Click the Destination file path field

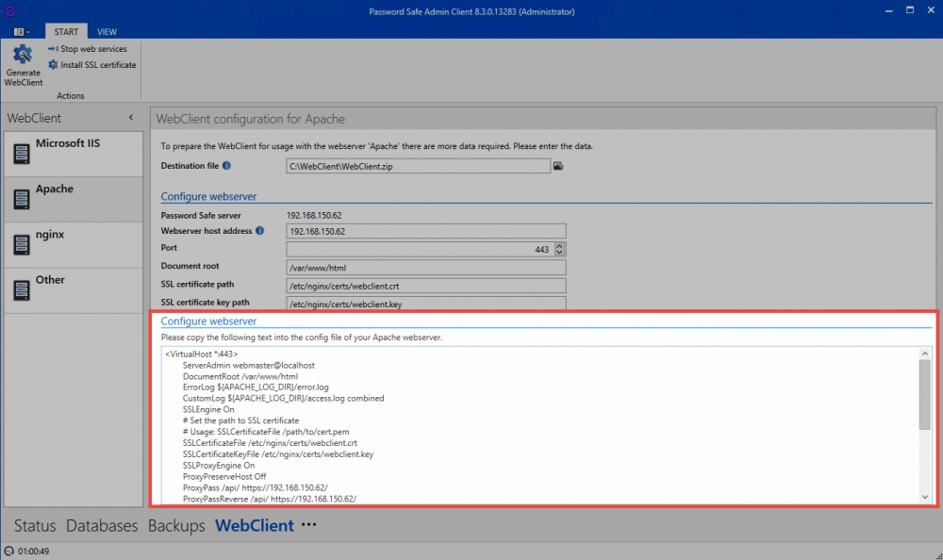pyautogui.click(x=418, y=166)
